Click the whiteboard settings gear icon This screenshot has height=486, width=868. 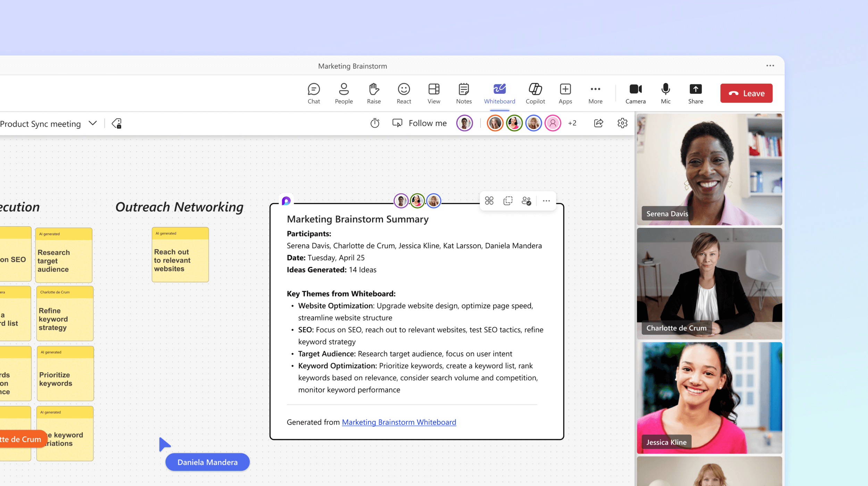click(622, 123)
